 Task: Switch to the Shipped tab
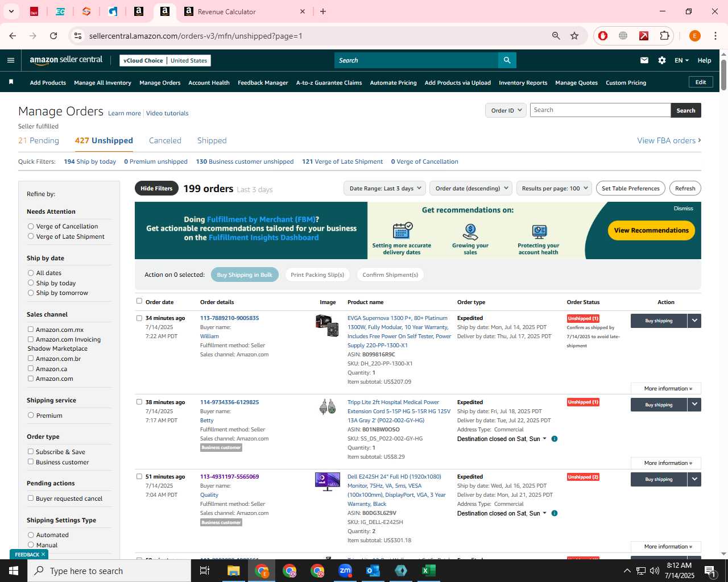pos(212,140)
